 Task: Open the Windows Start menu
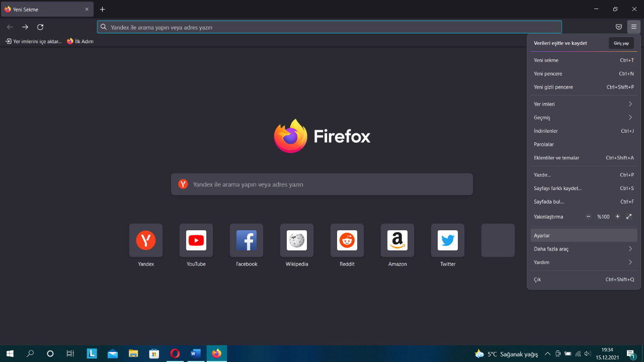[x=10, y=353]
